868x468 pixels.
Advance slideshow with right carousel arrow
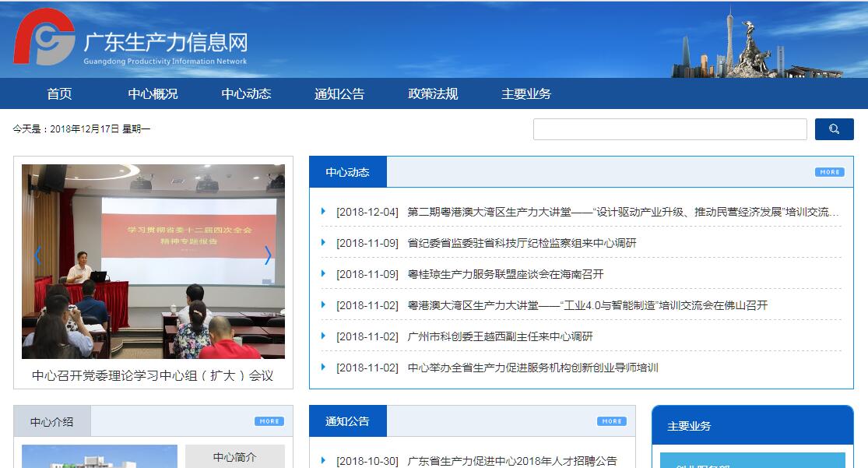pos(268,255)
